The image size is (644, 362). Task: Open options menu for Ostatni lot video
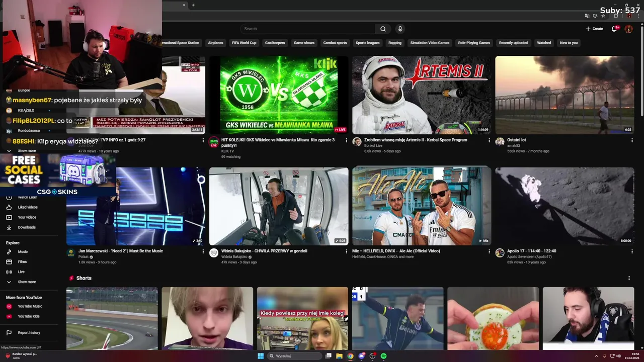[632, 140]
